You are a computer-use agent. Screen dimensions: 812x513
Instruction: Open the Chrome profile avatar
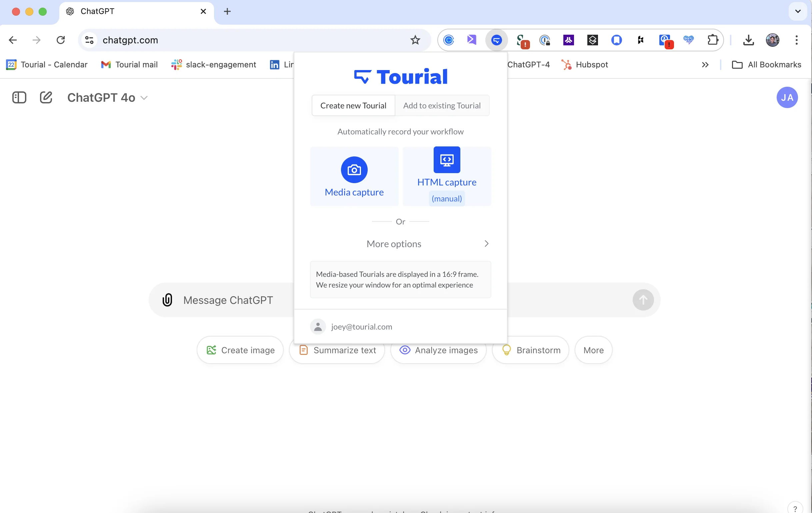(x=772, y=40)
